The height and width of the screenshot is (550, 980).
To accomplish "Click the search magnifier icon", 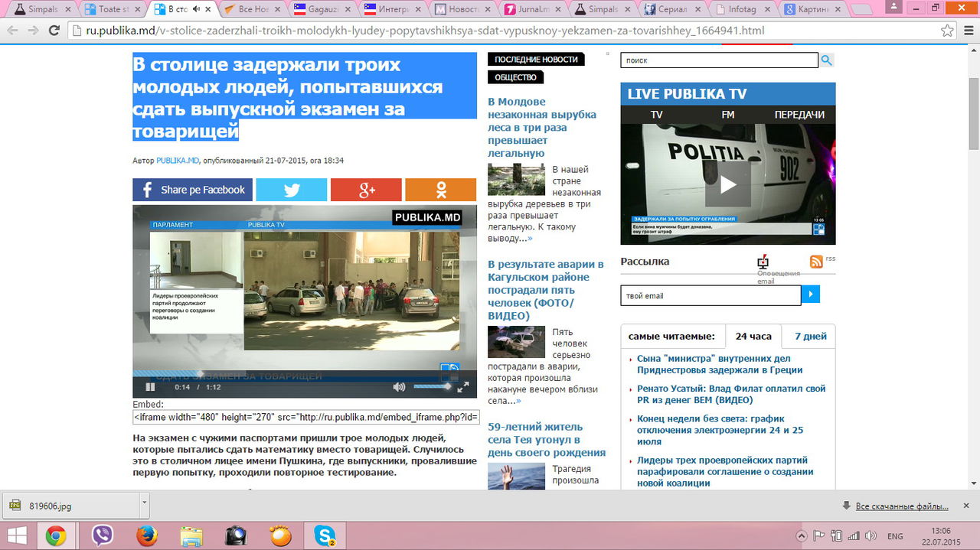I will click(x=827, y=60).
